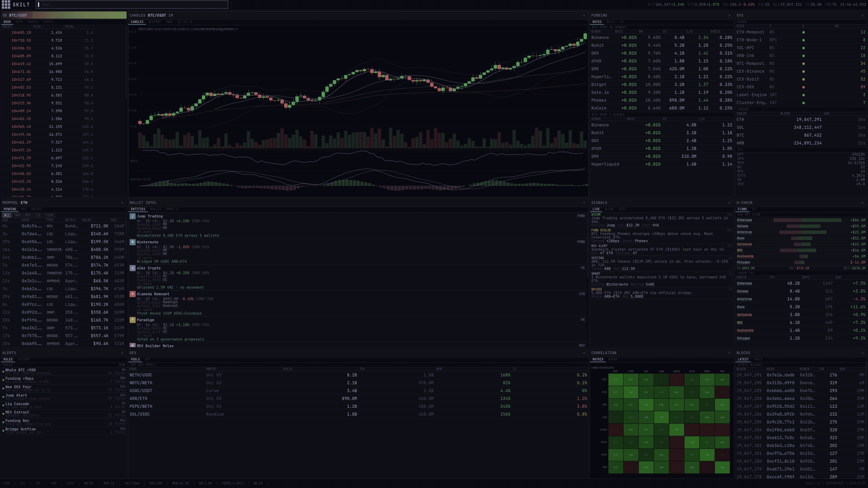This screenshot has height=488, width=868.
Task: Open transaction hash 0x7da4 in Mempool
Action: pyautogui.click(x=32, y=234)
